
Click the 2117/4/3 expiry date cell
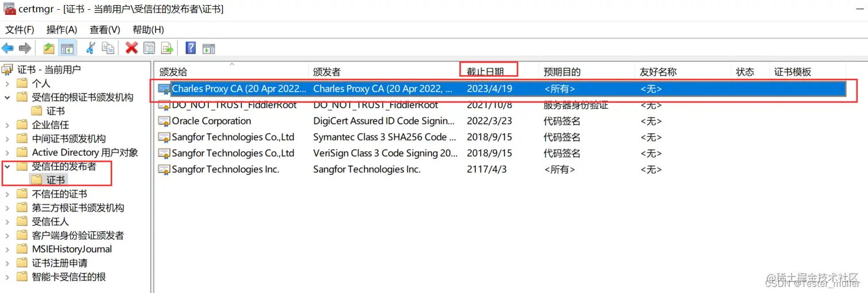click(x=486, y=169)
